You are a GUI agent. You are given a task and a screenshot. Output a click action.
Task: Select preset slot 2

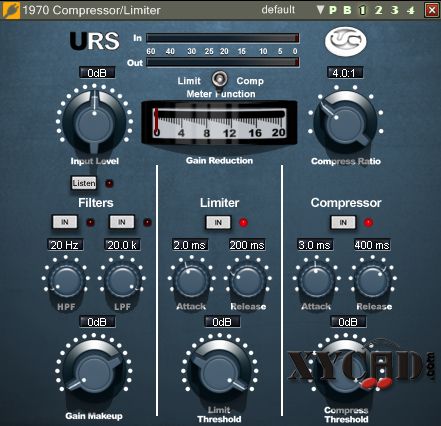point(378,10)
